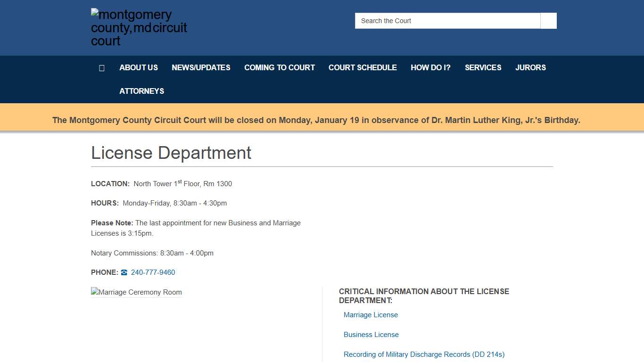Open the ABOUT US menu
This screenshot has height=362, width=644.
[138, 68]
